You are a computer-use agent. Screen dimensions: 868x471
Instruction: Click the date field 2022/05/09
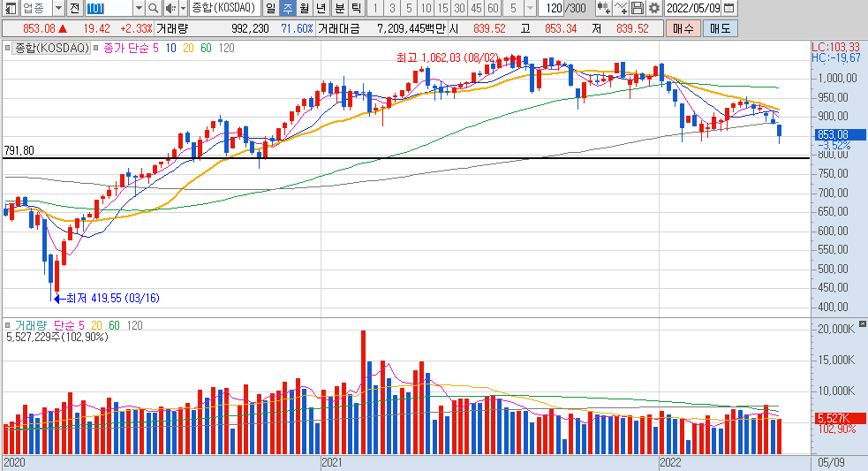(x=693, y=8)
